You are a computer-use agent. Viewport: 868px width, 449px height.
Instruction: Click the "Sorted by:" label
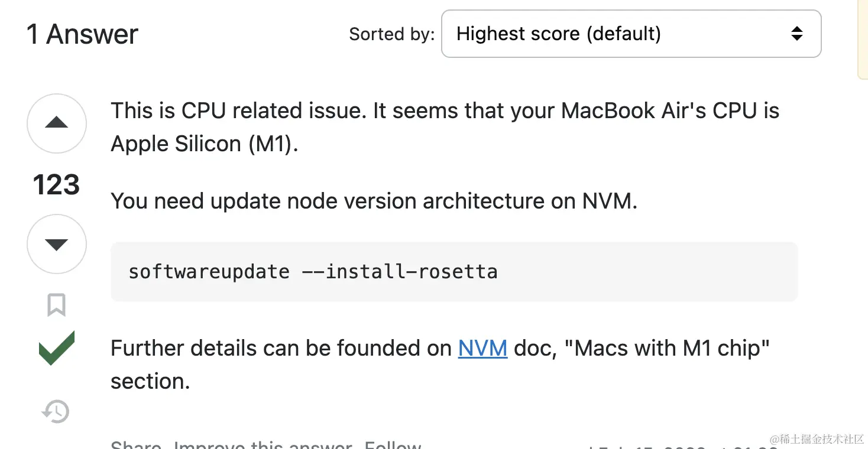coord(391,34)
